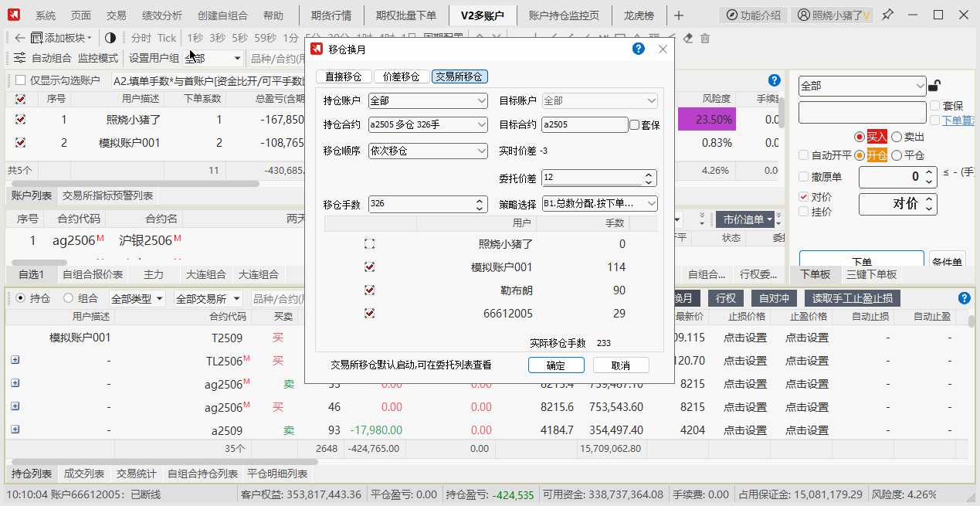This screenshot has height=506, width=980.
Task: Open 移仓顺序 依次移仓 dropdown
Action: click(x=429, y=151)
